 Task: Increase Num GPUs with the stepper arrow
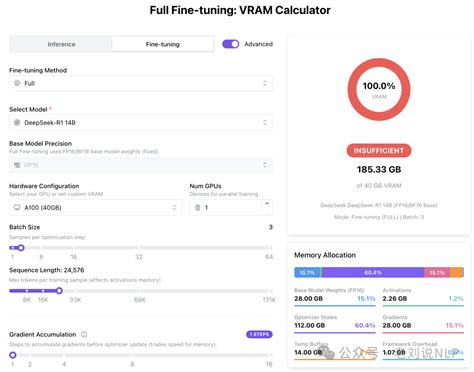tap(267, 203)
